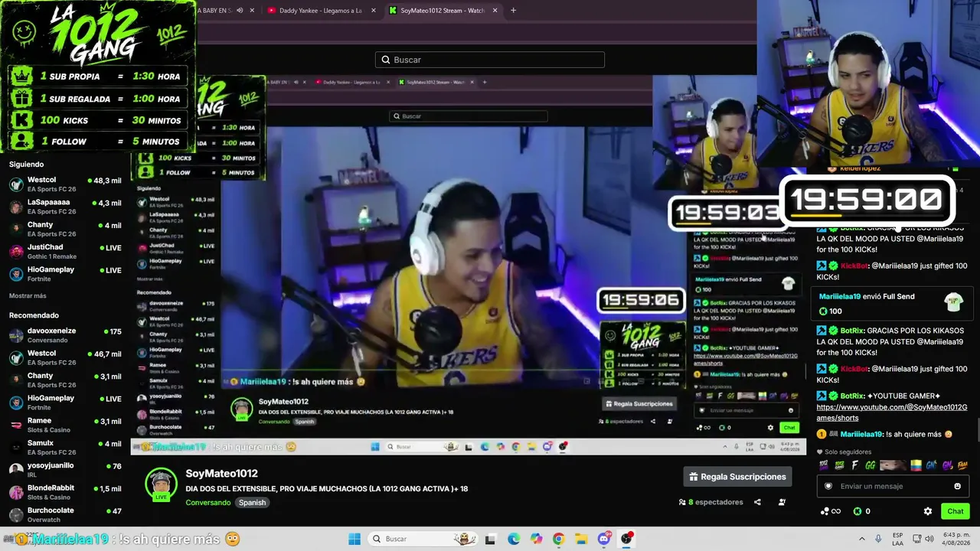980x551 pixels.
Task: Show hidden system tray icons
Action: pyautogui.click(x=861, y=539)
